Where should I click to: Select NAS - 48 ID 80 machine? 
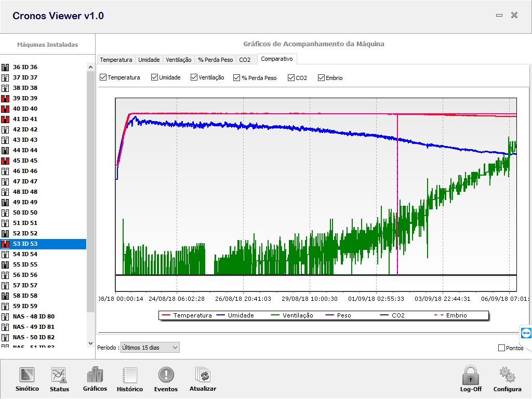(x=33, y=316)
